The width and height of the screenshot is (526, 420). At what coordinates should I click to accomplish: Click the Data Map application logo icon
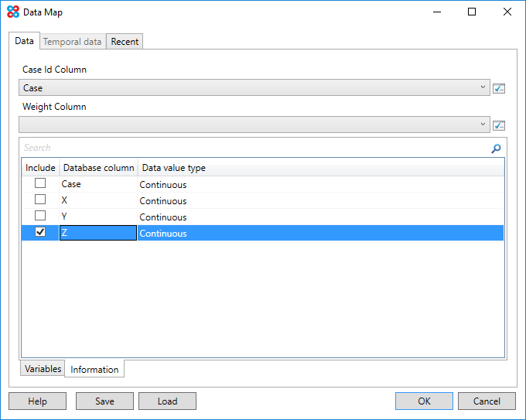[13, 12]
